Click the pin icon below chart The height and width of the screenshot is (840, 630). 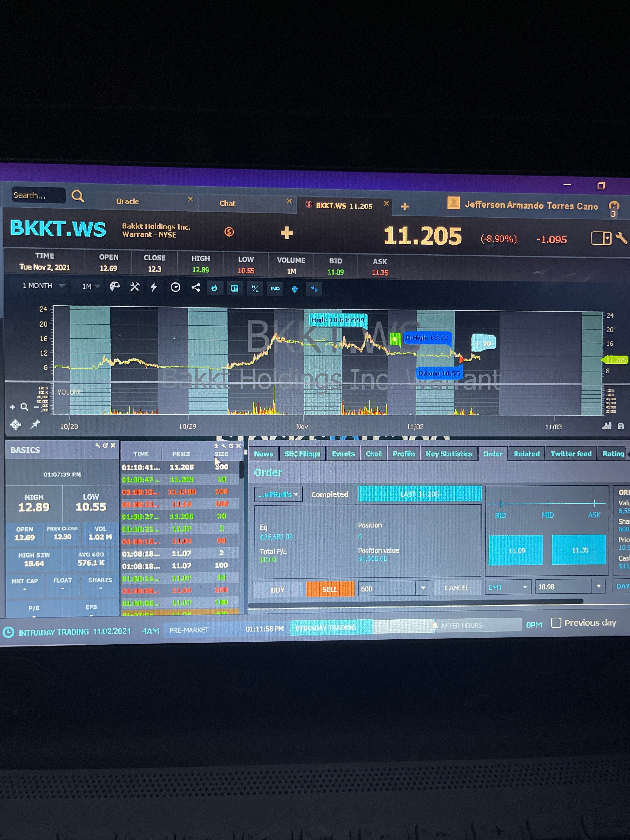click(x=35, y=424)
